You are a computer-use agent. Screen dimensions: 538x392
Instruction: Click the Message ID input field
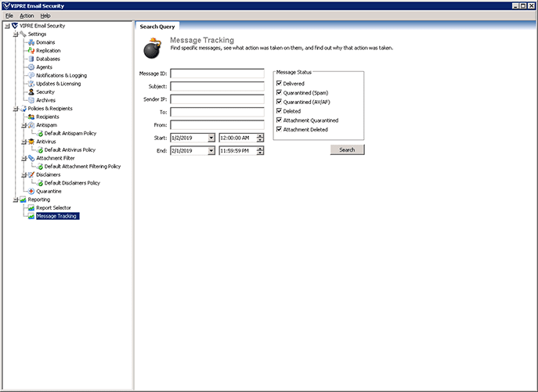tap(217, 74)
